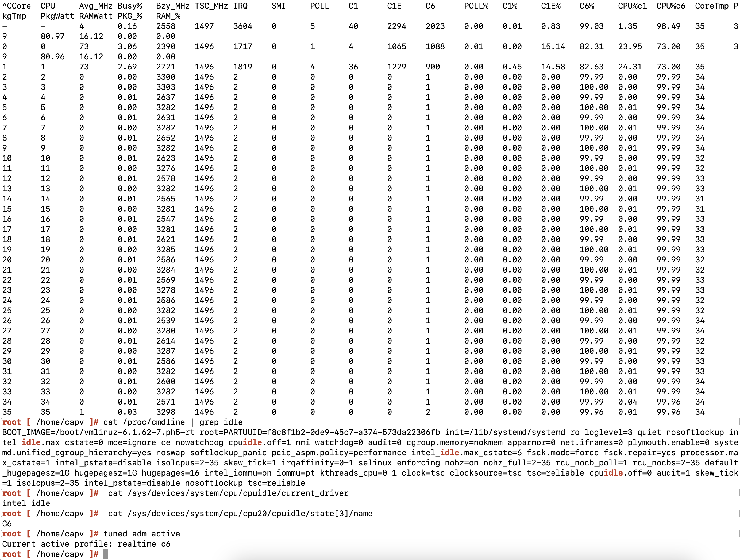Viewport: 740px width, 560px height.
Task: Click the 2637 Bzy_MHz value
Action: [165, 97]
